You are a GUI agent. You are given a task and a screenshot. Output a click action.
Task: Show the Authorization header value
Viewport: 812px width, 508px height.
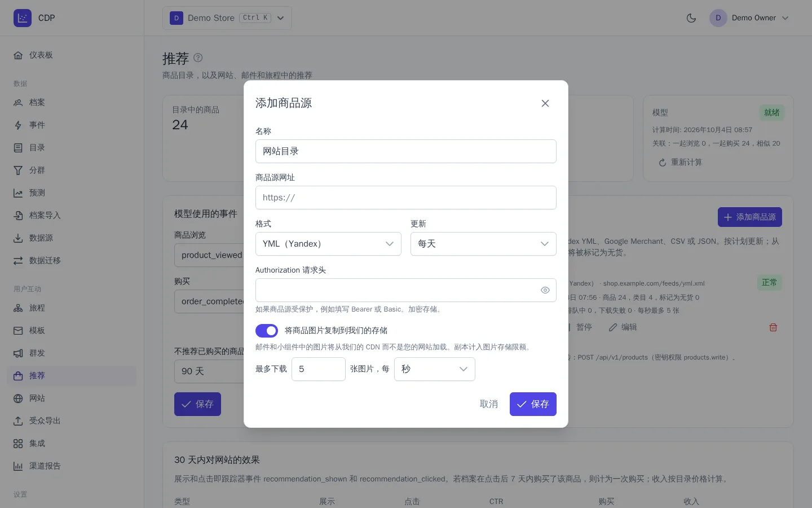point(545,290)
